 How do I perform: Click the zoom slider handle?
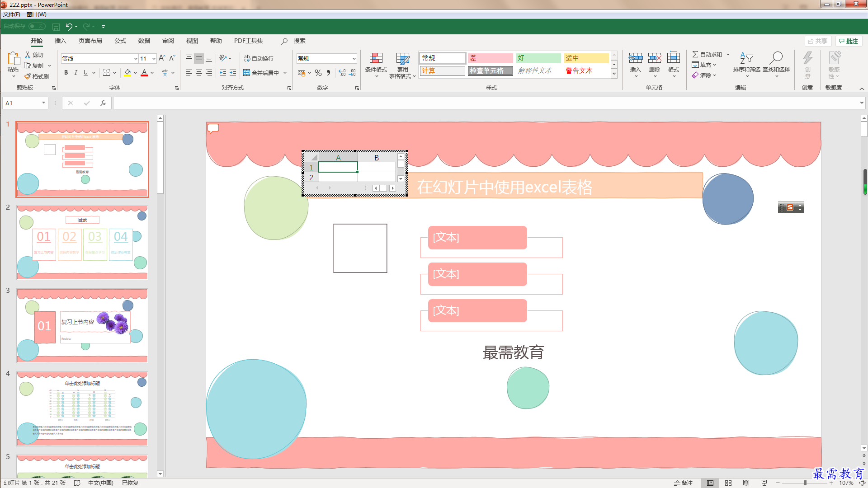805,483
